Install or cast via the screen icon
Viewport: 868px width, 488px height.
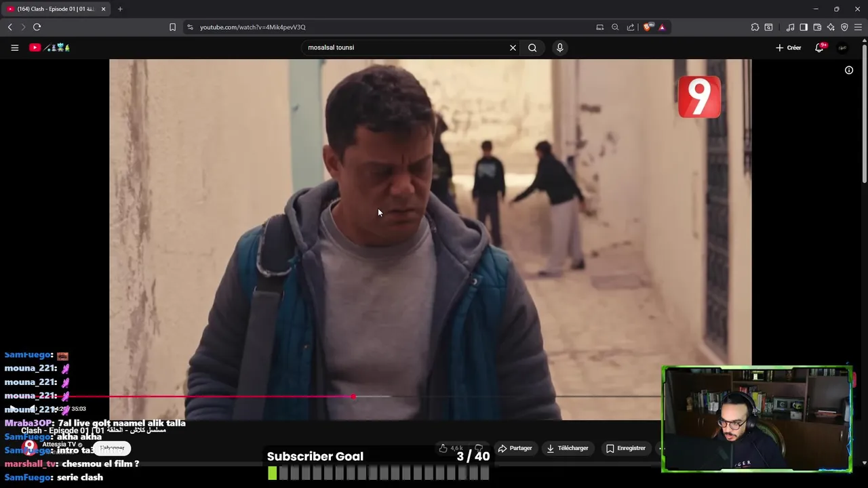point(599,27)
